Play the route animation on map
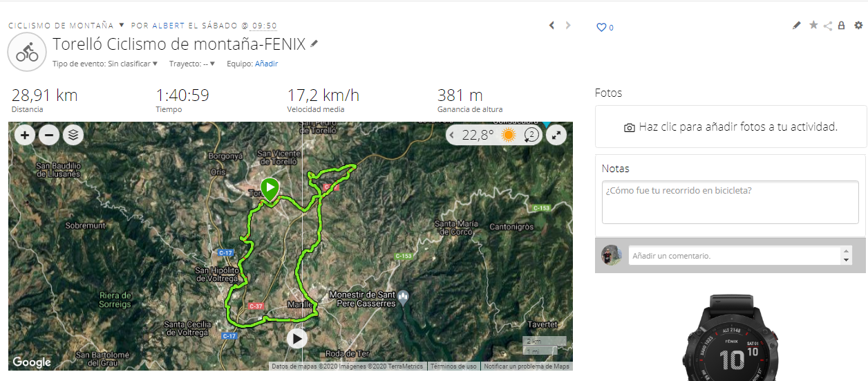 [297, 338]
